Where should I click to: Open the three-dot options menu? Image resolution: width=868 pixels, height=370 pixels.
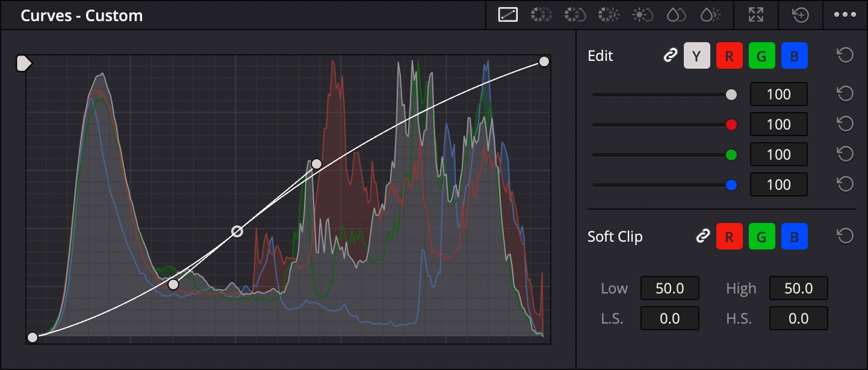(x=845, y=15)
